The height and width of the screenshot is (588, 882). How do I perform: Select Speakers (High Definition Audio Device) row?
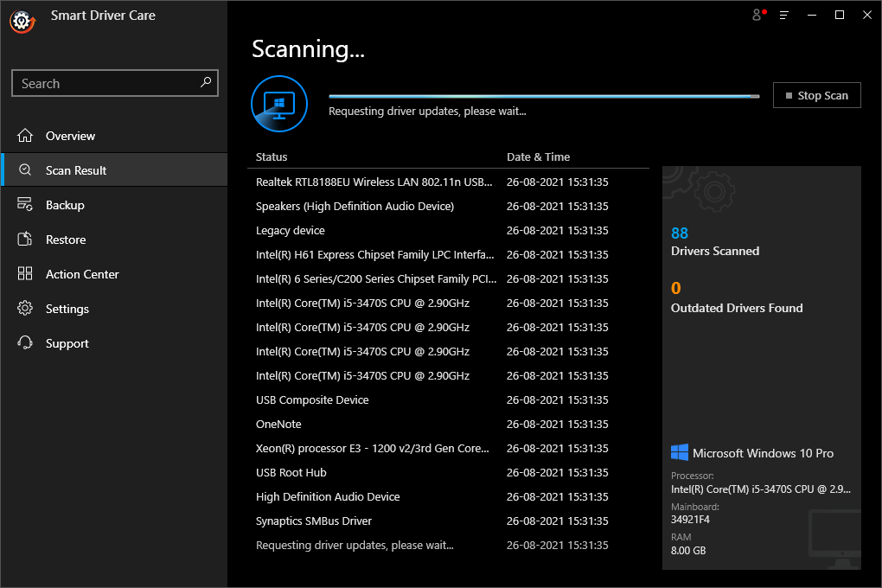pyautogui.click(x=448, y=206)
